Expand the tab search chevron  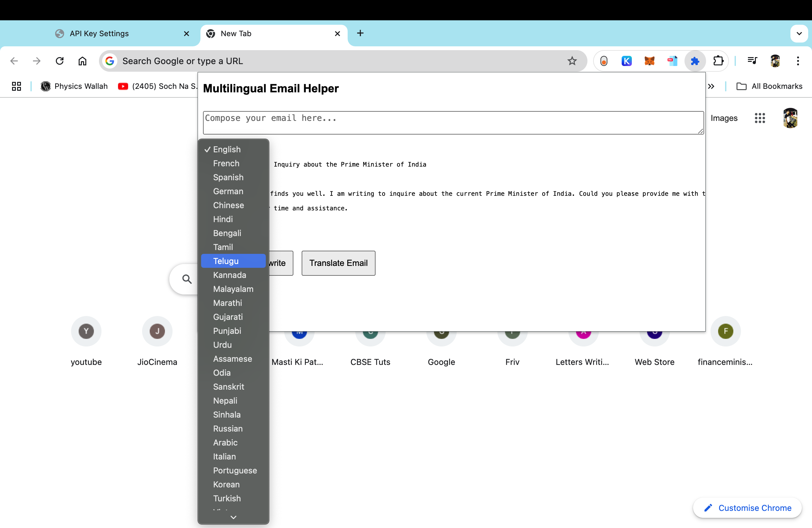click(799, 33)
